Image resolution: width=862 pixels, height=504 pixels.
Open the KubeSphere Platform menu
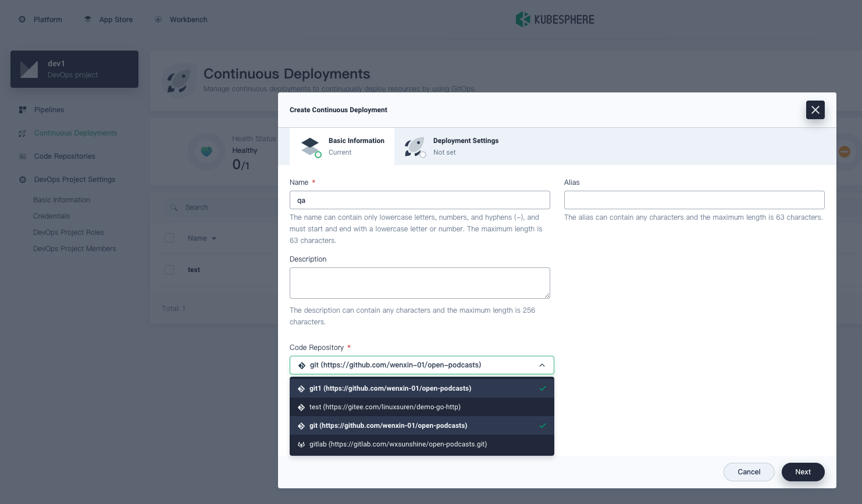pyautogui.click(x=40, y=19)
